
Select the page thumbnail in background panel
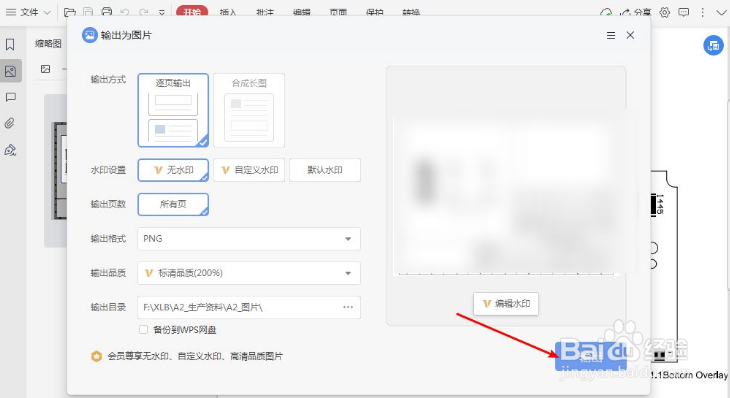59,170
